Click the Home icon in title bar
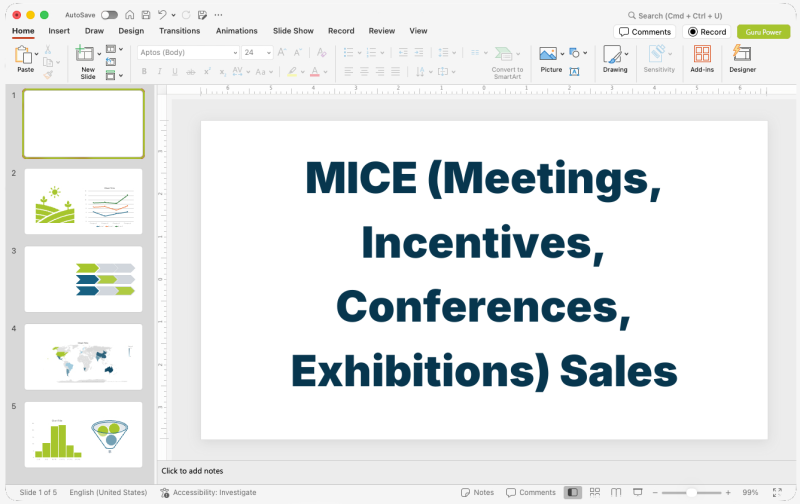Viewport: 800px width, 504px height. (130, 15)
